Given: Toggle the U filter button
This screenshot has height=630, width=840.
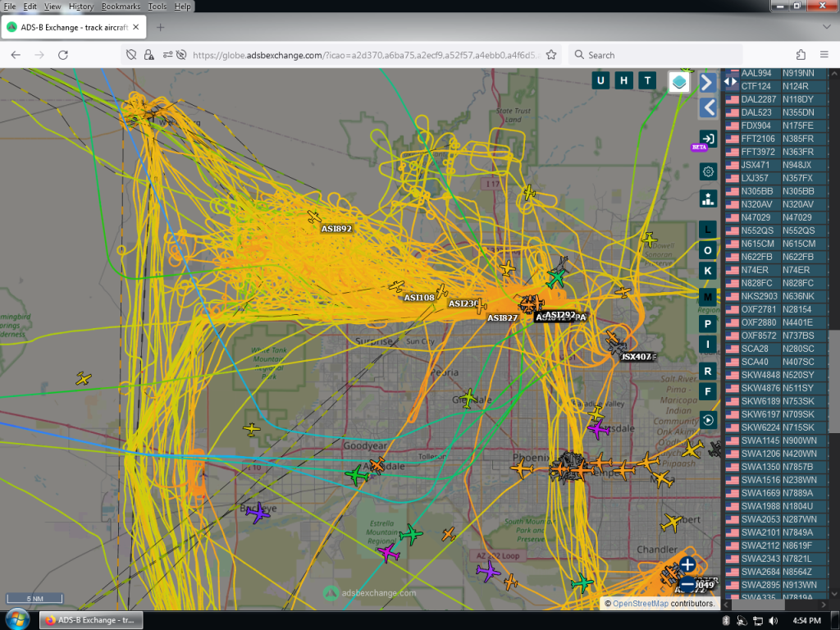Looking at the screenshot, I should 600,81.
